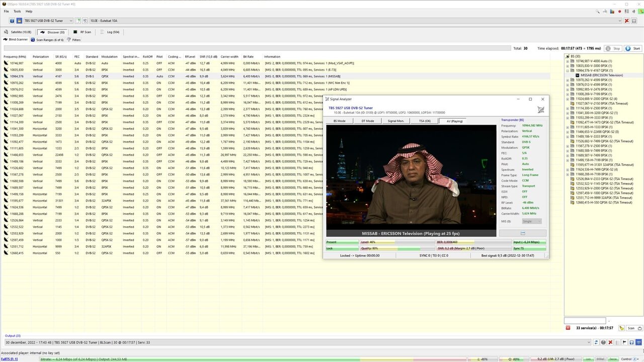
Task: Open the Tools menu
Action: click(x=17, y=11)
